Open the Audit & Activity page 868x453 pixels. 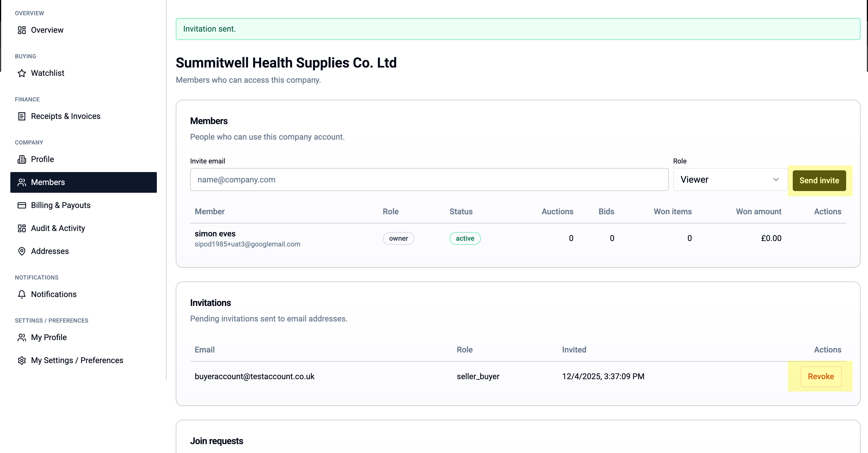(58, 228)
